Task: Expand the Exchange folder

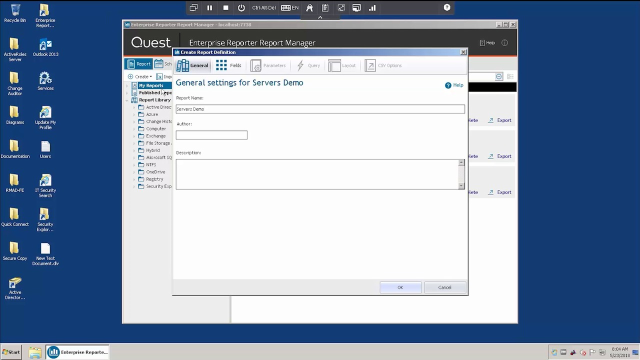Action: [134, 136]
